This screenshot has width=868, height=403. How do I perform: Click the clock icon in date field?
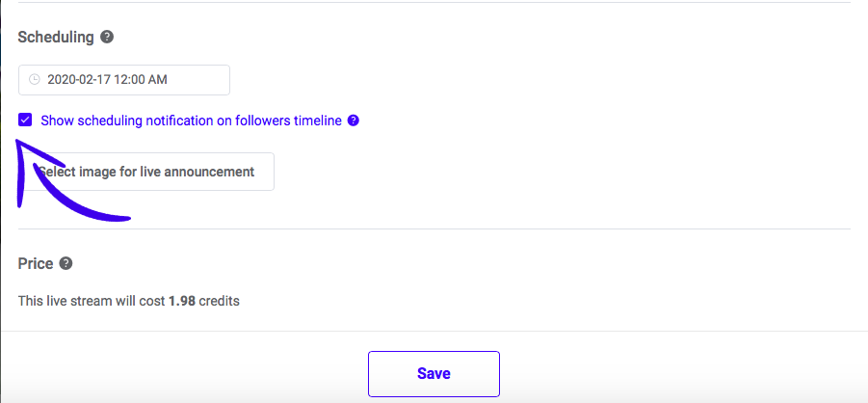click(x=35, y=80)
